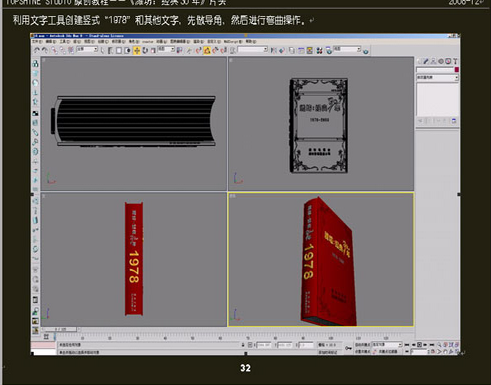Open the first menu in menu bar
This screenshot has height=385, width=491.
coord(37,42)
